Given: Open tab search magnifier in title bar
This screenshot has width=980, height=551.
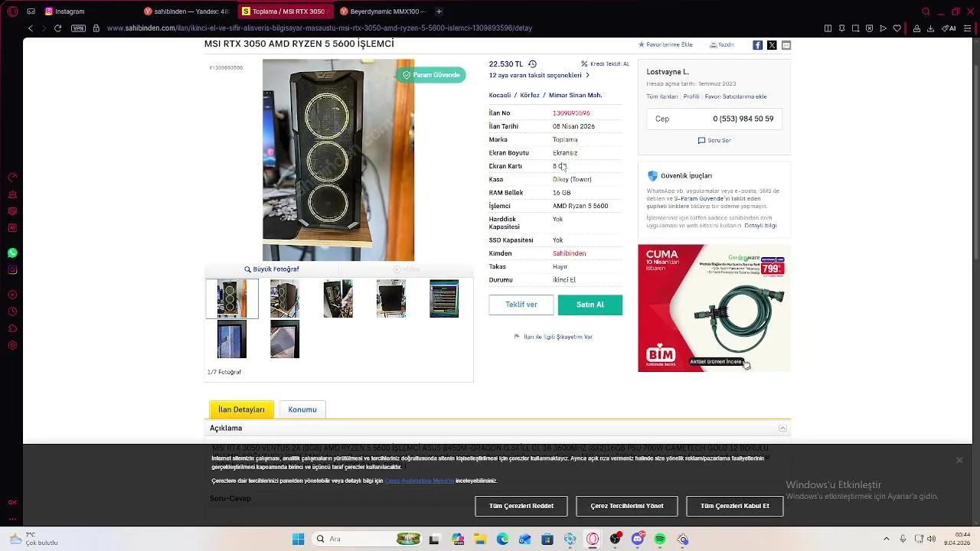Looking at the screenshot, I should (x=926, y=11).
